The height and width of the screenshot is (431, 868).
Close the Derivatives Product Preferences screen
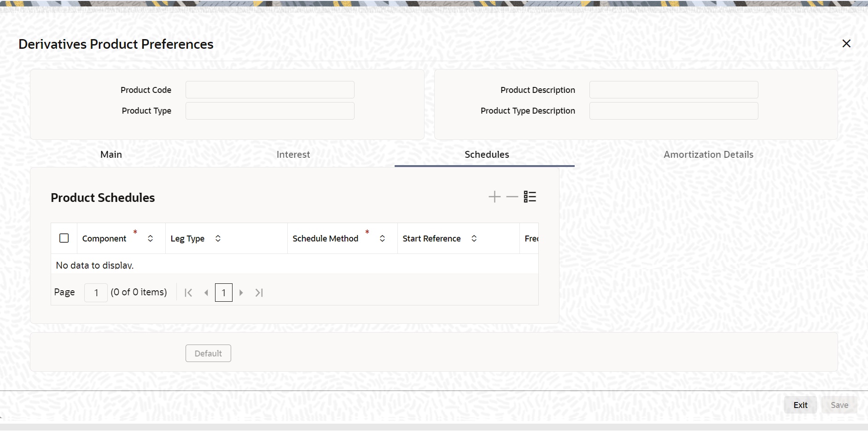coord(846,43)
